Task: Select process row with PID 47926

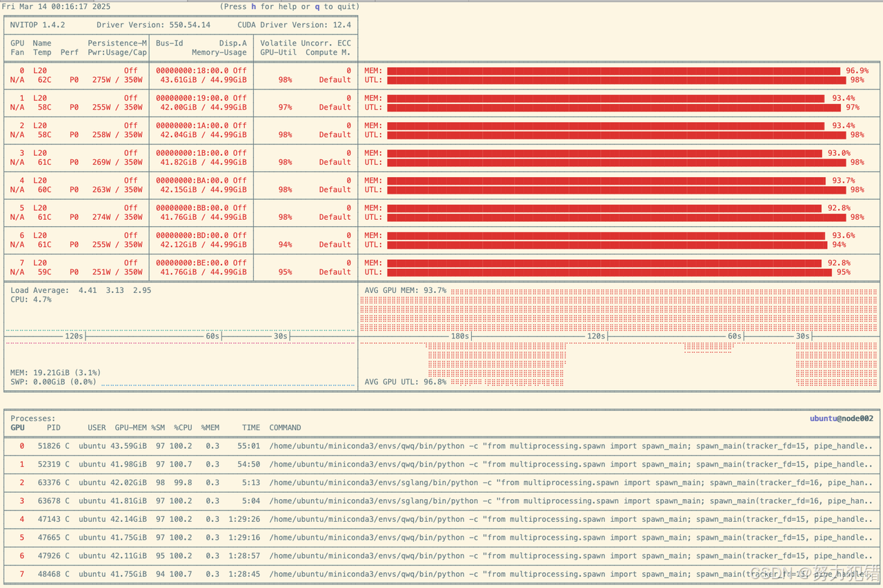Action: (441, 556)
